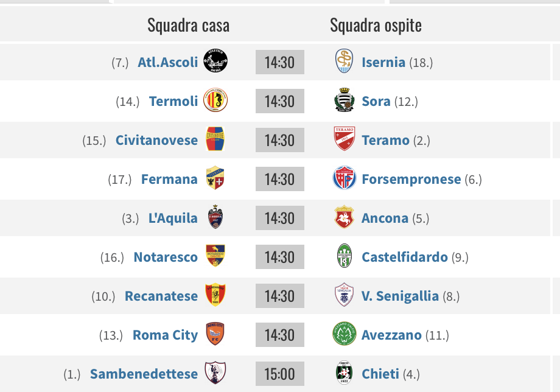Open the Fermana team link
The height and width of the screenshot is (392, 560).
(169, 179)
